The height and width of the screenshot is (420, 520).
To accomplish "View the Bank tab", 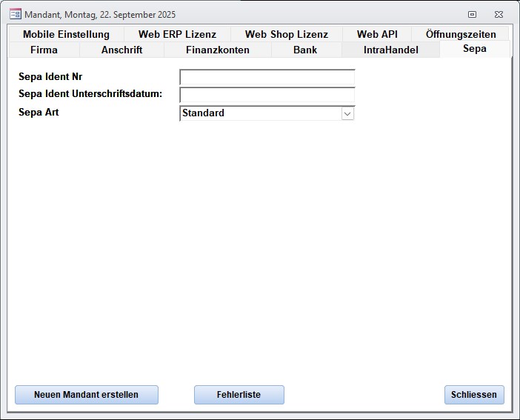I will click(305, 50).
